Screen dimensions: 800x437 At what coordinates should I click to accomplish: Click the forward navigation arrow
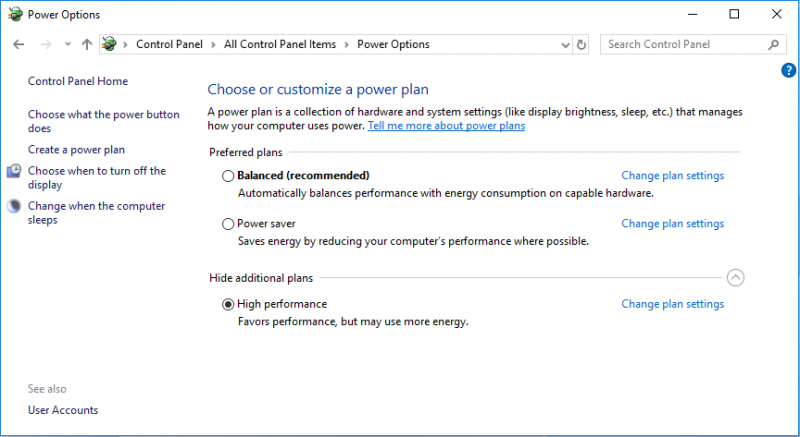(x=46, y=44)
